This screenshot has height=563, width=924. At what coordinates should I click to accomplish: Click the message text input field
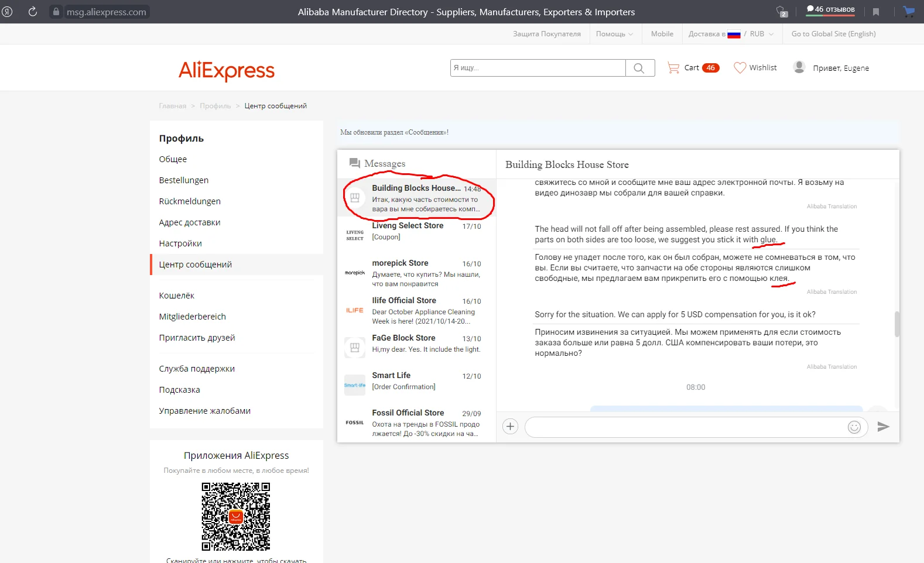[x=687, y=427]
